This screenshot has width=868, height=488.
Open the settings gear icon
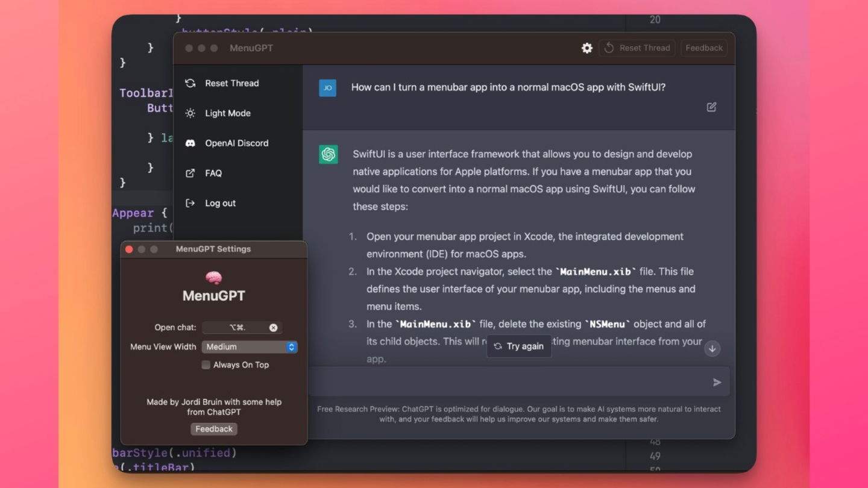click(587, 48)
